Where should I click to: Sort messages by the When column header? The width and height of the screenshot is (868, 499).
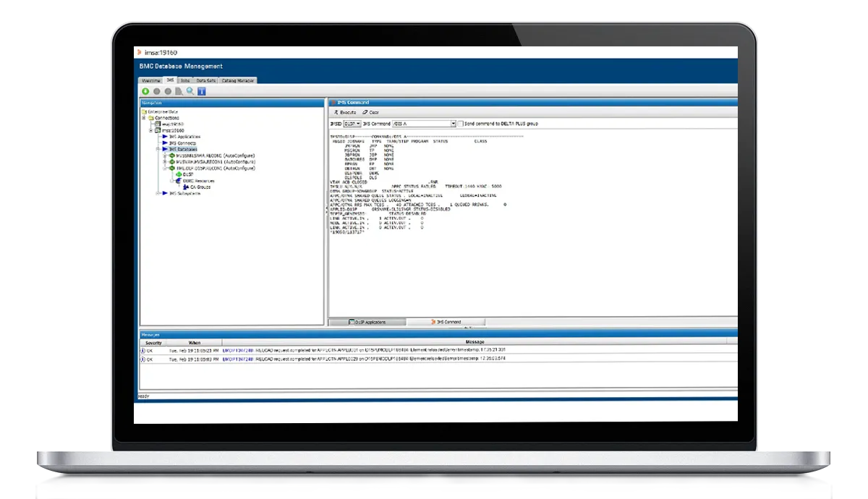[x=195, y=342]
